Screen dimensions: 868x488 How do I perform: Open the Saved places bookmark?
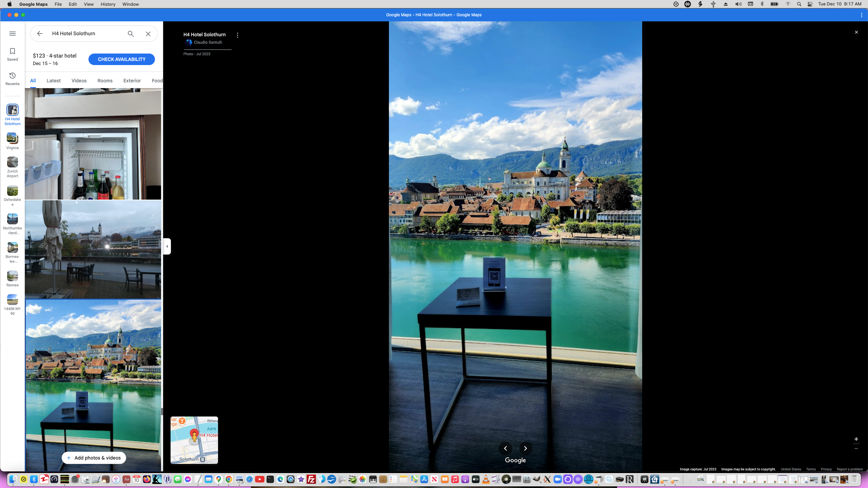tap(13, 54)
